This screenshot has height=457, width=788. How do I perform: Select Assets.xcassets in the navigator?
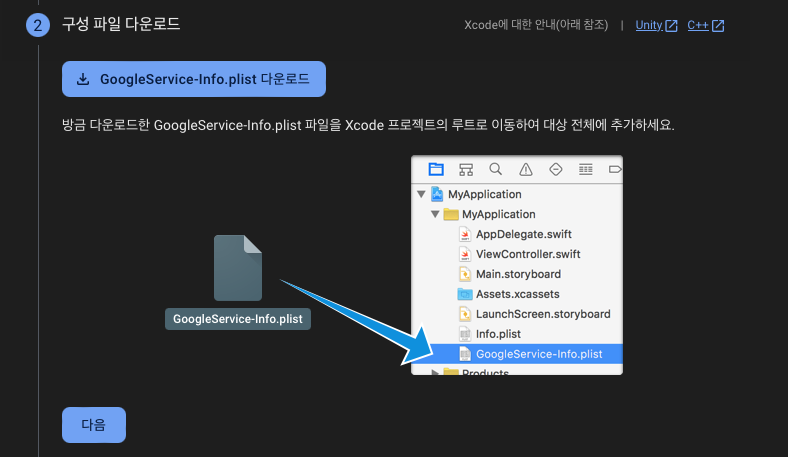(517, 294)
